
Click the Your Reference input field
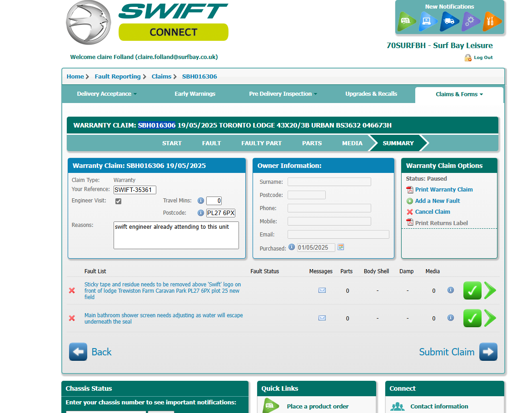(134, 190)
